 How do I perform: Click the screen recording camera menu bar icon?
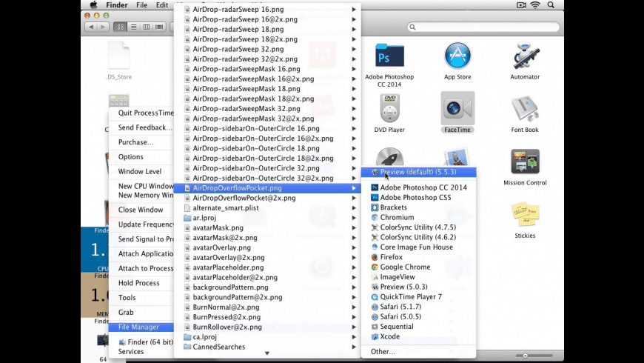click(521, 5)
